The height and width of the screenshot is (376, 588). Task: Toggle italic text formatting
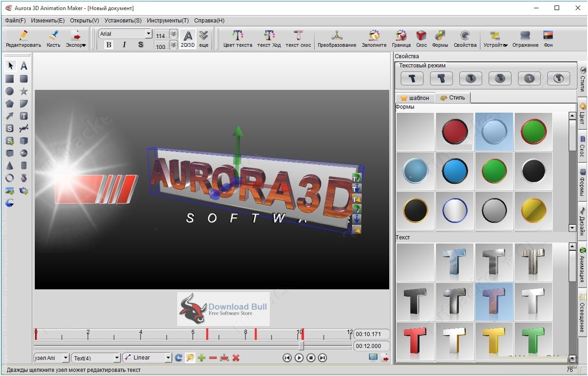pos(124,44)
